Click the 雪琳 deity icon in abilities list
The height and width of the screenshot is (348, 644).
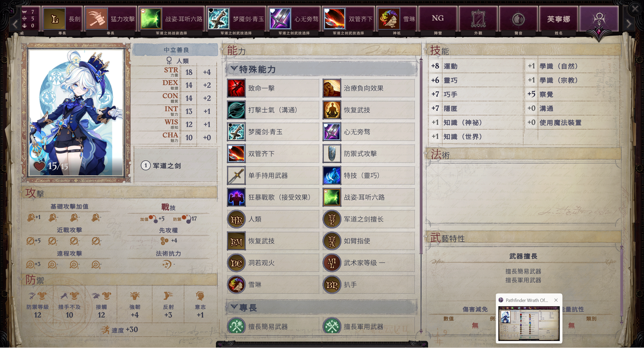[x=236, y=285]
